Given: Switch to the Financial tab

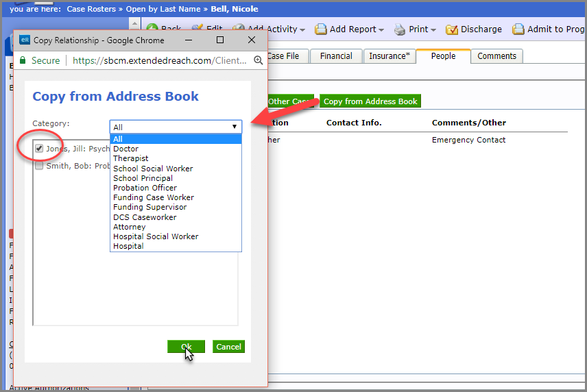Looking at the screenshot, I should pos(336,56).
